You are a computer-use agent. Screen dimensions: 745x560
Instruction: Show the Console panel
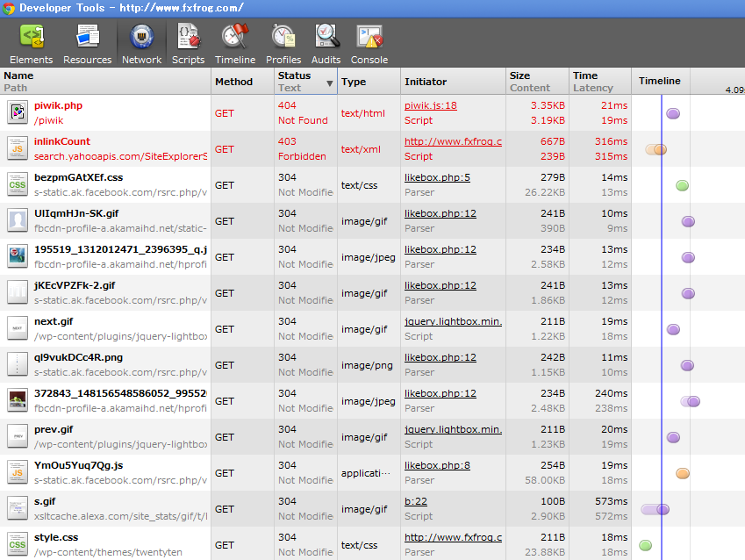click(x=369, y=44)
